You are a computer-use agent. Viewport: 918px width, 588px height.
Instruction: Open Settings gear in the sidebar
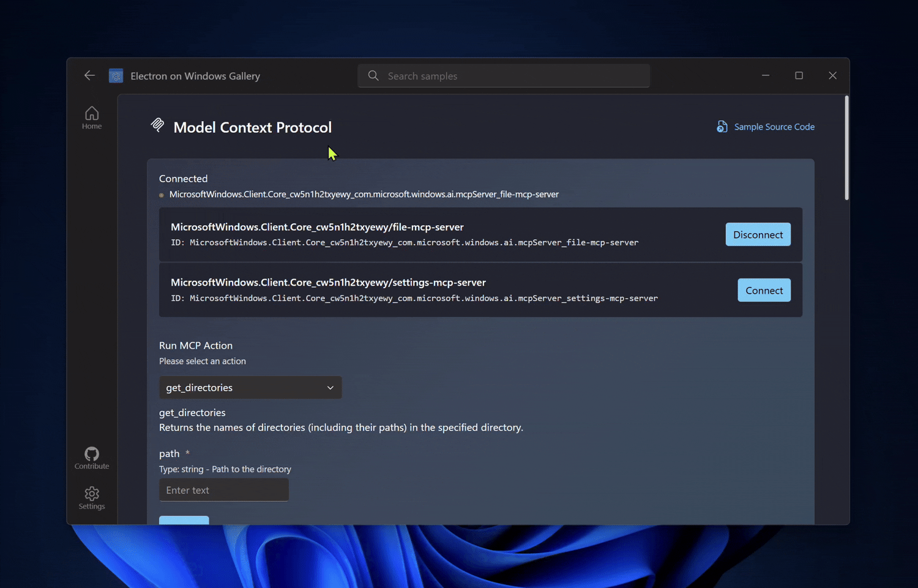pos(92,497)
